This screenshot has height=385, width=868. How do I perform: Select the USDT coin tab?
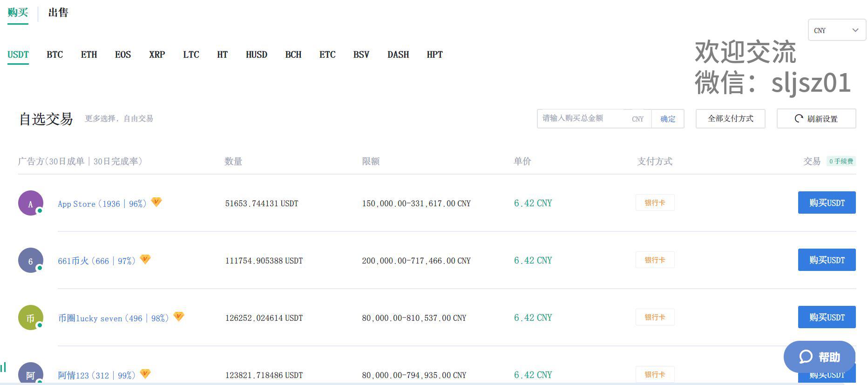pos(18,54)
